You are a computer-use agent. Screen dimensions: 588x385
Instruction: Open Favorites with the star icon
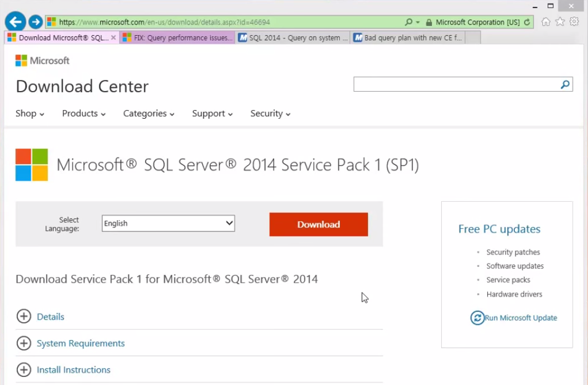(560, 22)
